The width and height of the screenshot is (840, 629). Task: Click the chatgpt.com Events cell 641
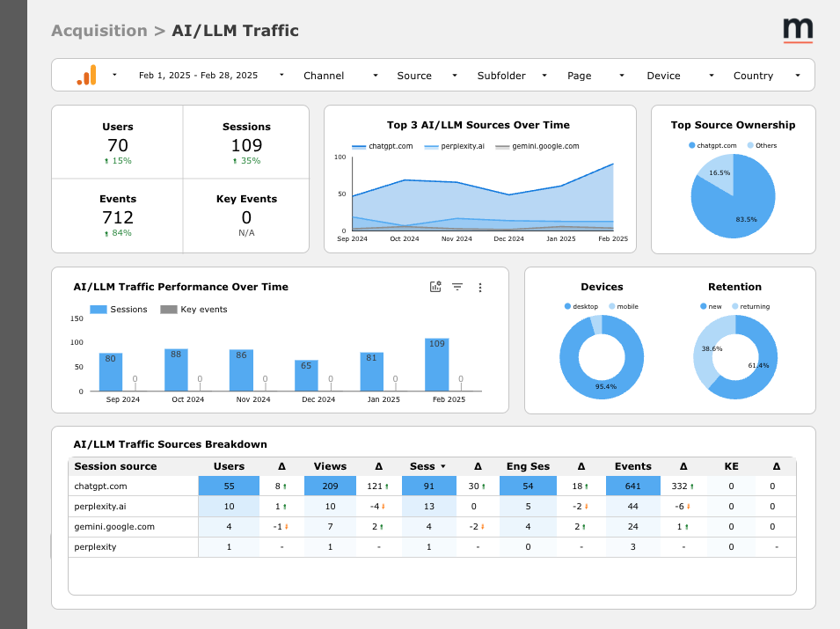632,486
